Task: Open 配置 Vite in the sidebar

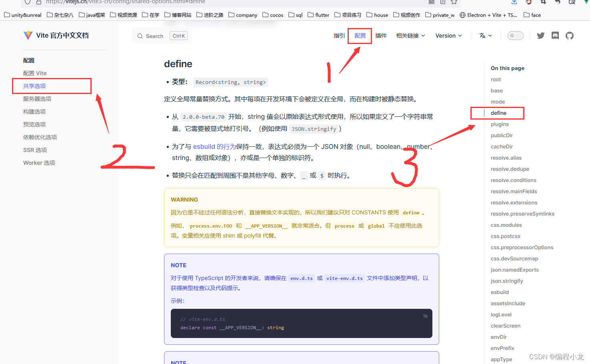Action: coord(35,73)
